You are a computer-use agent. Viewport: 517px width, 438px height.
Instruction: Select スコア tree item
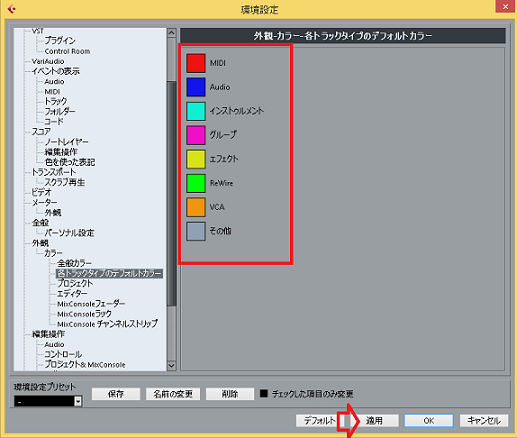[x=41, y=132]
